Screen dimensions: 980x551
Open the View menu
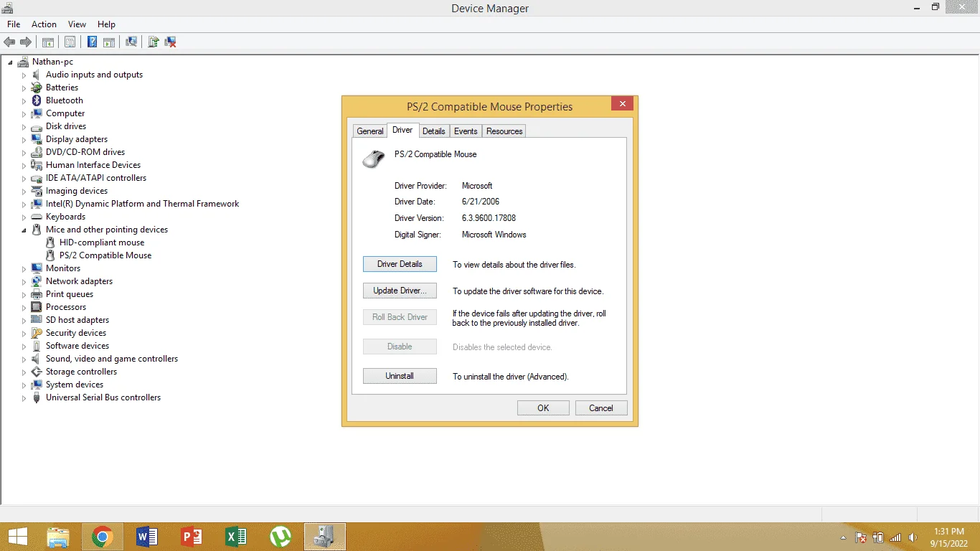[77, 24]
